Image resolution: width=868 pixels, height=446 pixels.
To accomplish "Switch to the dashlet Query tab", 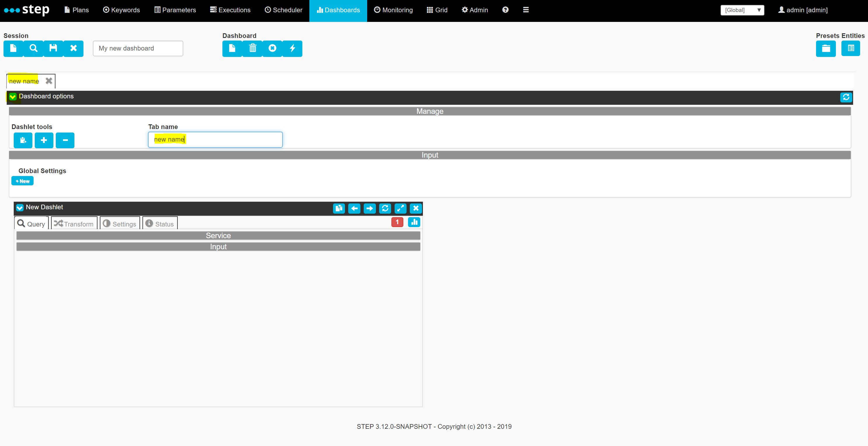I will pos(31,224).
